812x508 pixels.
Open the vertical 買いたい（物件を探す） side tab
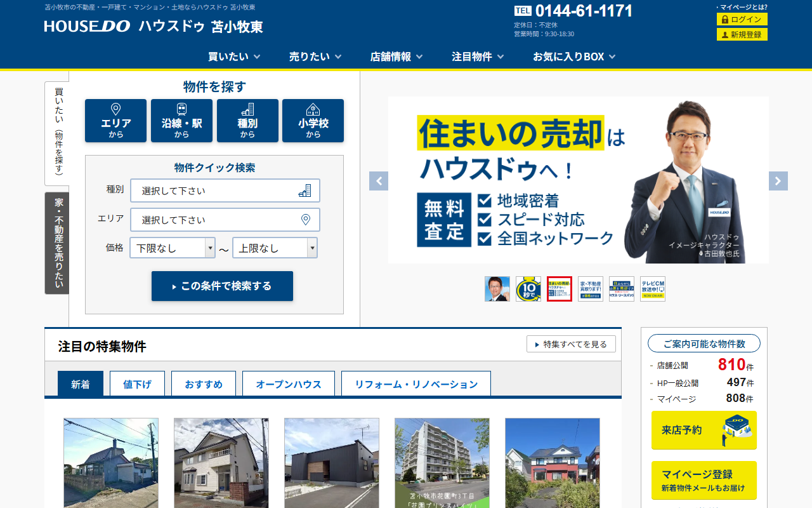point(57,133)
